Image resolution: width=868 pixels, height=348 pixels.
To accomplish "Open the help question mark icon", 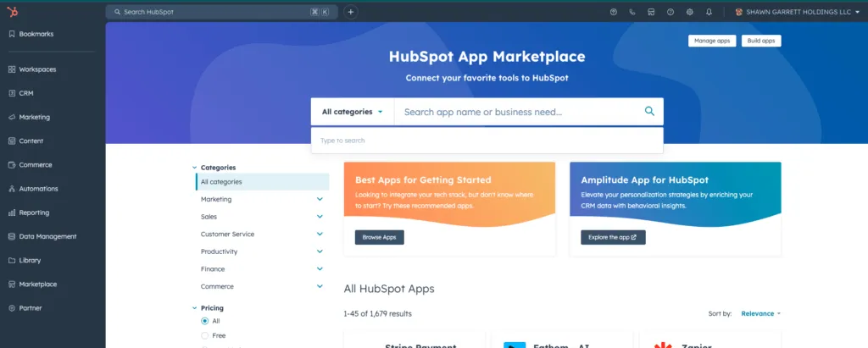I will 670,12.
